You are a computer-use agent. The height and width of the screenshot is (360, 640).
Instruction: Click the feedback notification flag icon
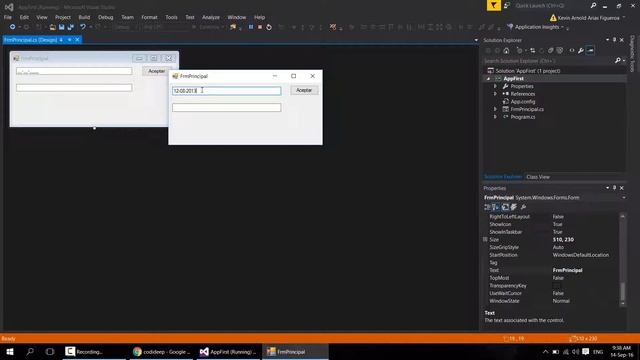493,5
